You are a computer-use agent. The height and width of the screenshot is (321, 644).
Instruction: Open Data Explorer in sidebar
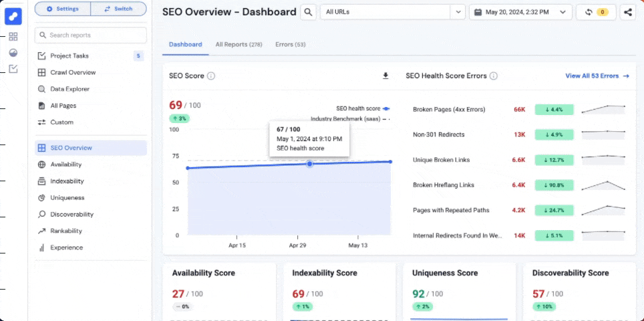(90, 89)
